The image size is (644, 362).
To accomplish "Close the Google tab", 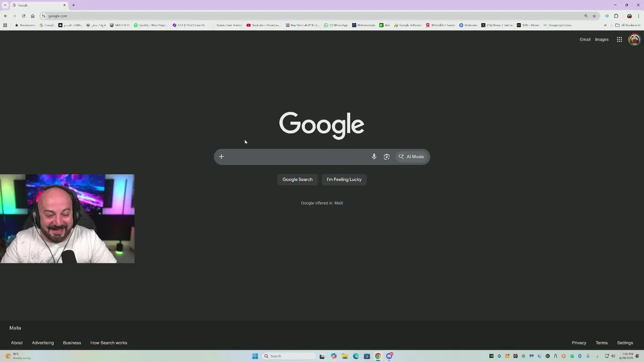I will (64, 5).
